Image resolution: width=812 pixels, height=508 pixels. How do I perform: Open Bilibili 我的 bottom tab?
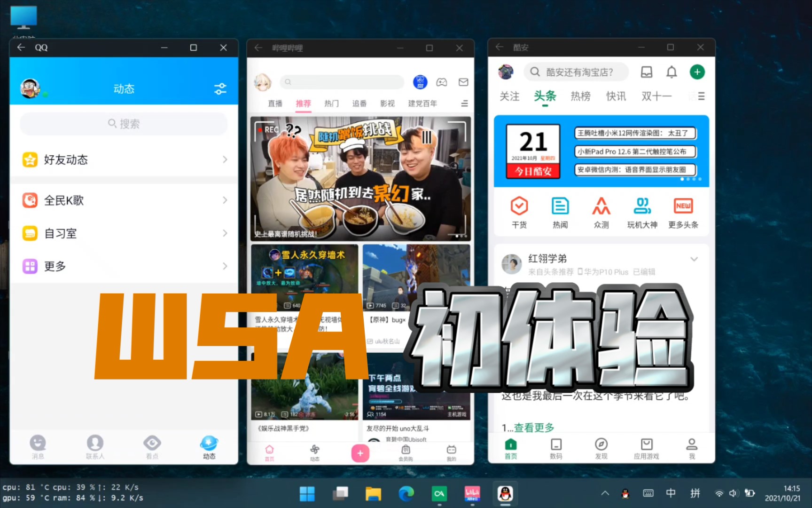[x=451, y=453]
